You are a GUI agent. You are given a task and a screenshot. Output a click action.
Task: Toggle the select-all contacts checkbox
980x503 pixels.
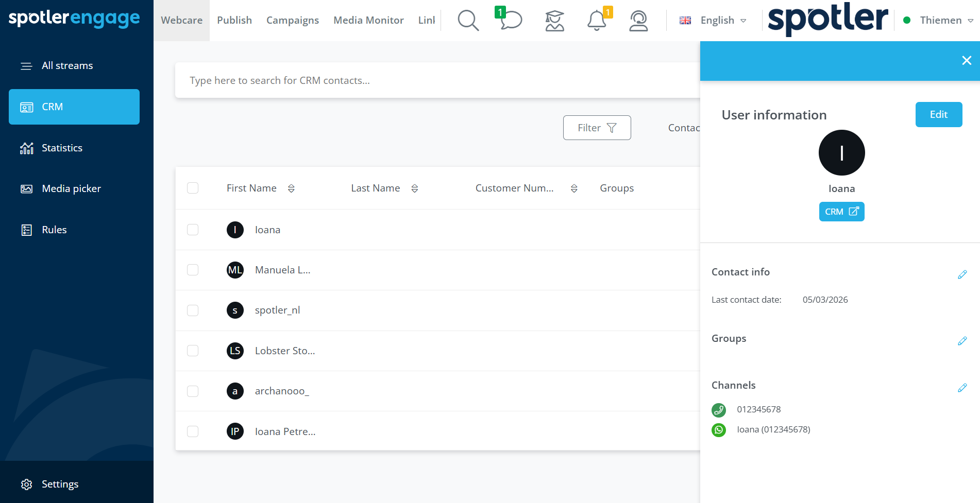click(193, 188)
